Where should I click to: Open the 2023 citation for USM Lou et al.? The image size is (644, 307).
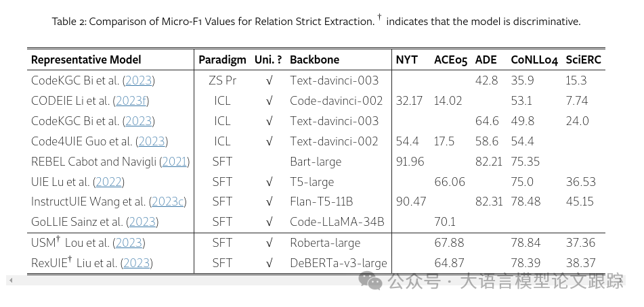pos(129,243)
